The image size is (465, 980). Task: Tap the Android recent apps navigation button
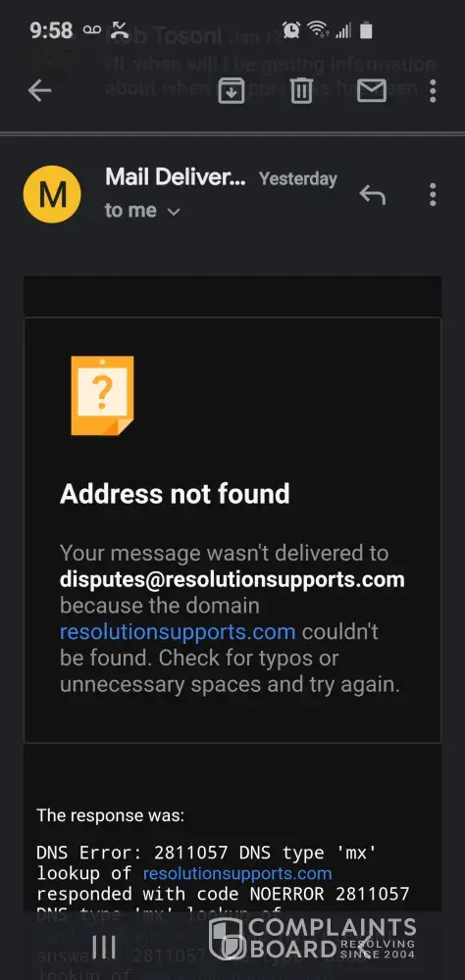[103, 947]
